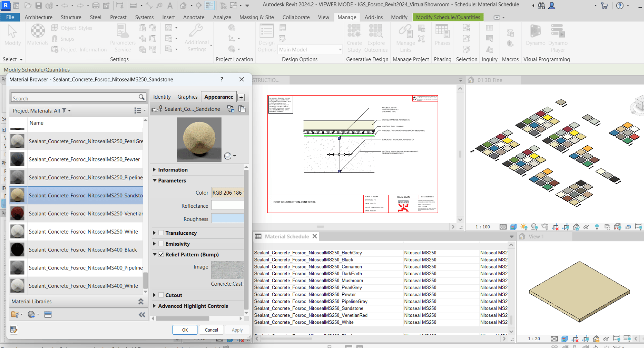Click the Save icon in Quick Access Toolbar

[x=38, y=5]
